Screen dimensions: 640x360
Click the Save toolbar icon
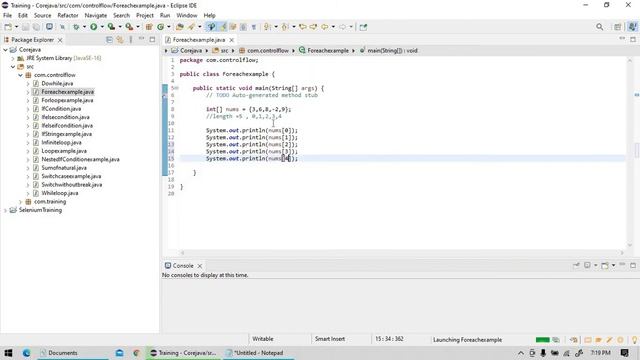tap(25, 27)
